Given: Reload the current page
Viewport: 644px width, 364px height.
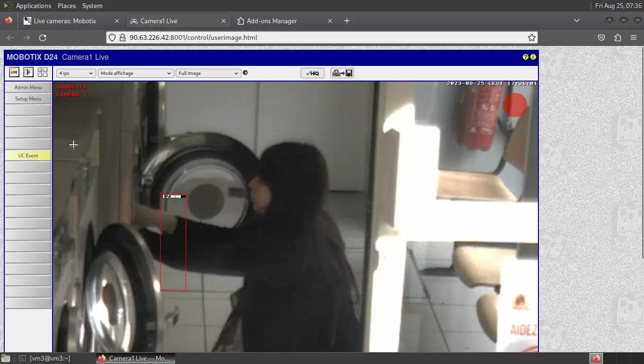Looking at the screenshot, I should tap(43, 37).
